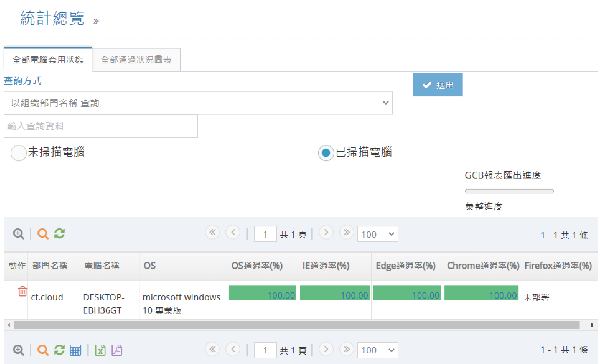600x364 pixels.
Task: Select the 已掃描電腦 radio button
Action: pyautogui.click(x=326, y=153)
